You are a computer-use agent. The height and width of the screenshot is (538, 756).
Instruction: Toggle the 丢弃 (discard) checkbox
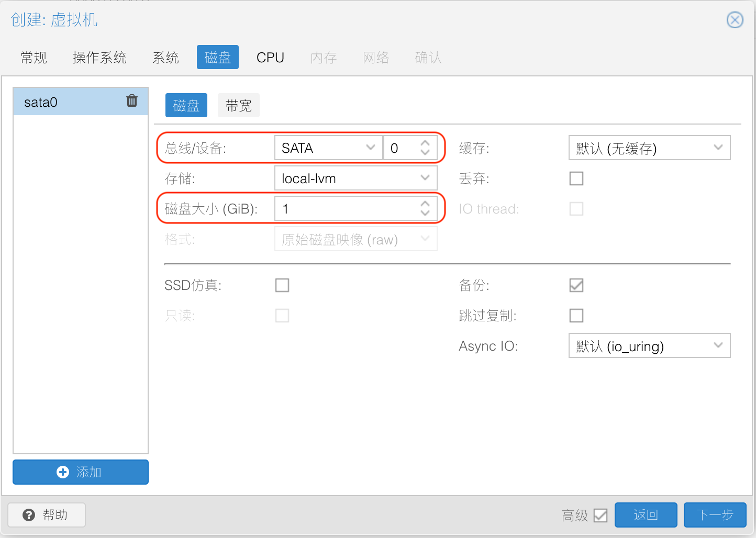tap(576, 178)
